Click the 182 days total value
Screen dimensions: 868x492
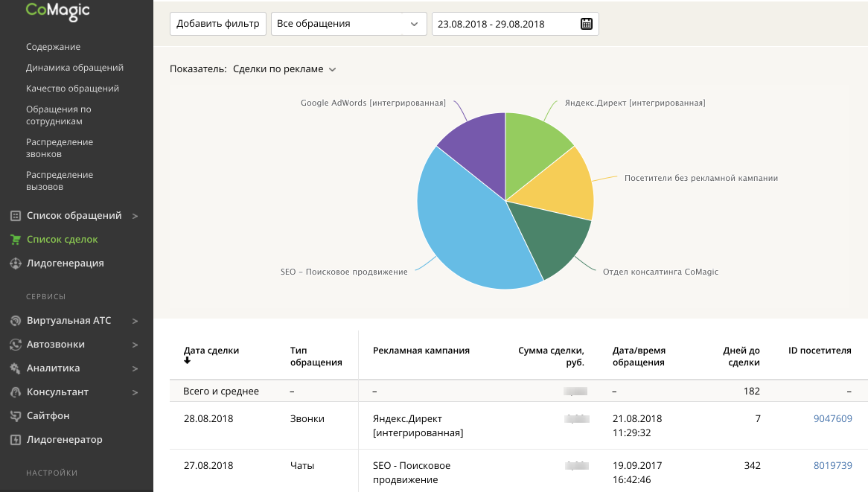point(752,392)
